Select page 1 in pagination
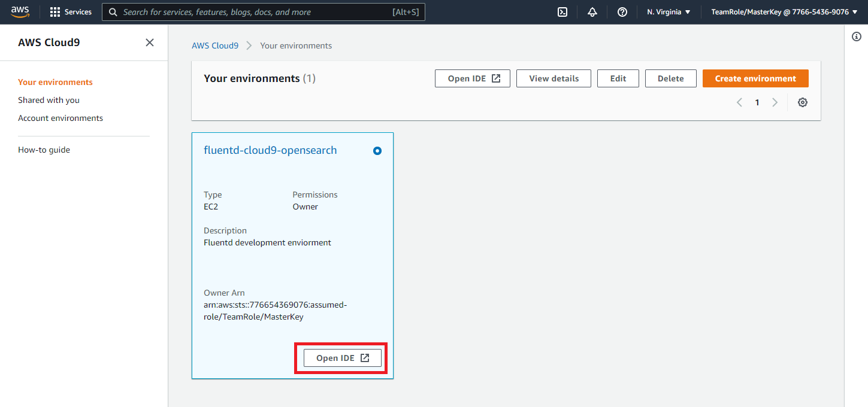Screen dimensions: 868x407 click(757, 102)
